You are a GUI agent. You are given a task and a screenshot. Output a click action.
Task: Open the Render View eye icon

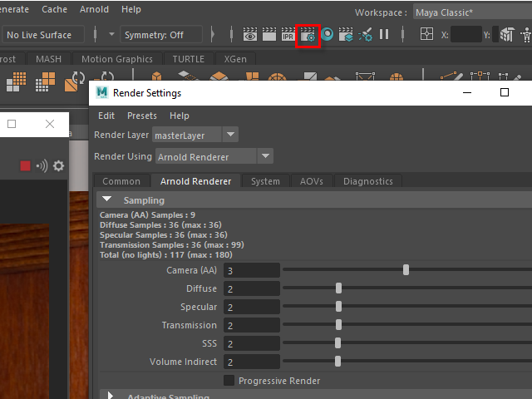[x=250, y=35]
